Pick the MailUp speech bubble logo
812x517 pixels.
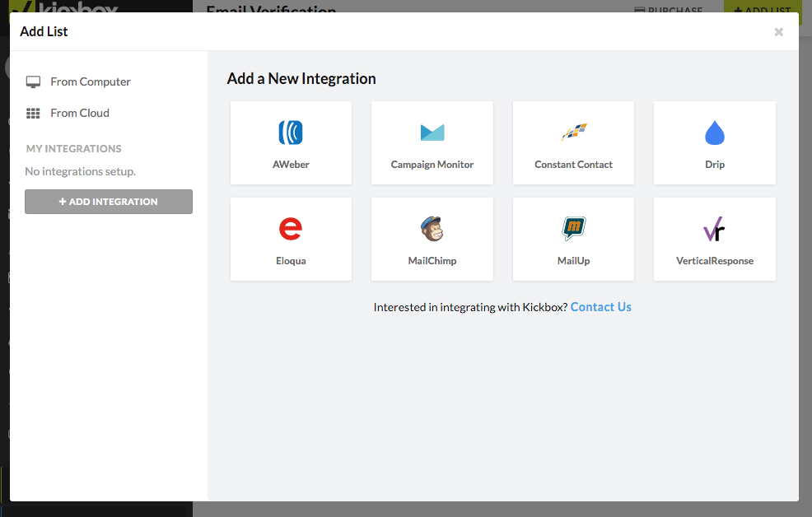pyautogui.click(x=574, y=228)
